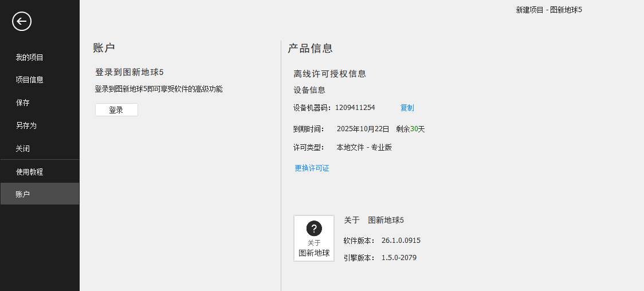Click the 更换许可证 link
The width and height of the screenshot is (644, 291).
click(312, 168)
